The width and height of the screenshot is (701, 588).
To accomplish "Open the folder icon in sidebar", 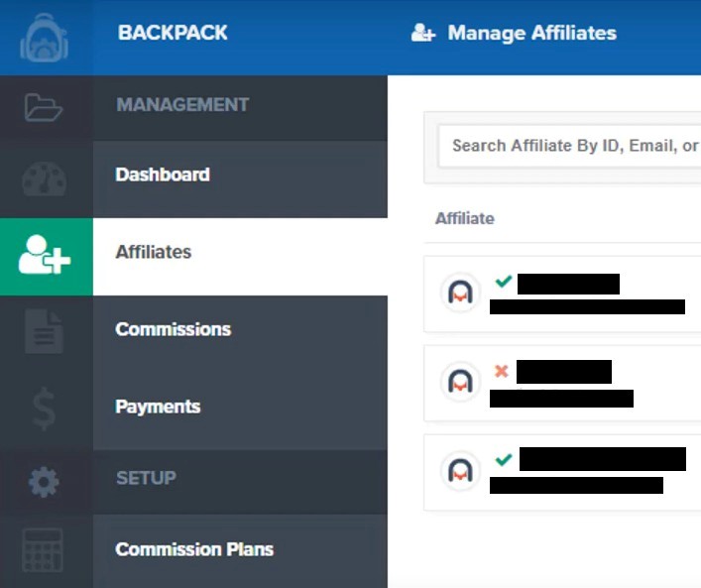I will click(44, 107).
